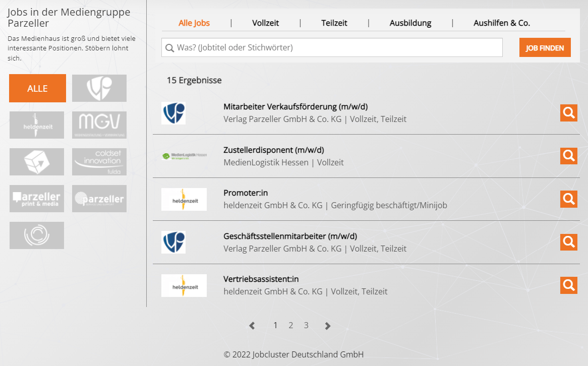
Task: Open the Promoter:in listing with its magnifier icon
Action: click(568, 199)
